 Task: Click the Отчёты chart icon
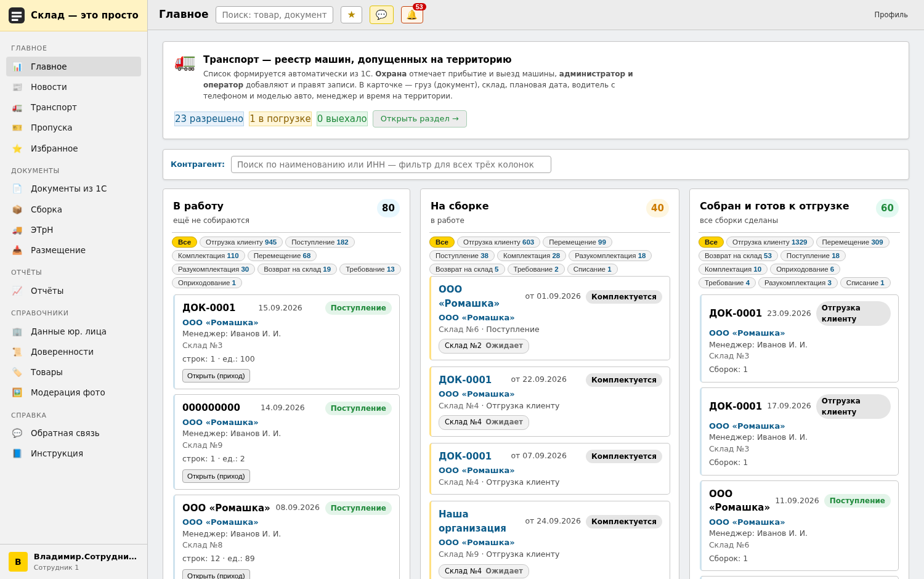click(x=17, y=291)
